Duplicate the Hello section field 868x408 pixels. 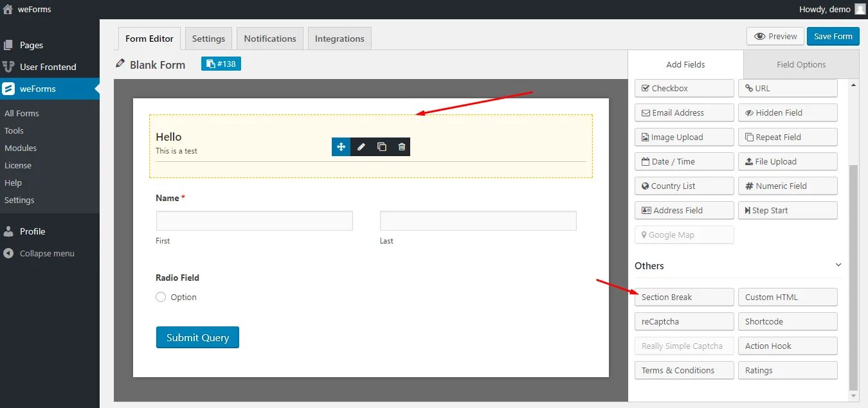click(x=381, y=146)
